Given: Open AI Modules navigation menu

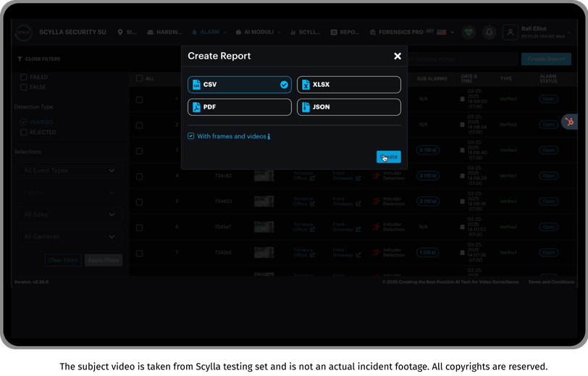Looking at the screenshot, I should (x=258, y=33).
